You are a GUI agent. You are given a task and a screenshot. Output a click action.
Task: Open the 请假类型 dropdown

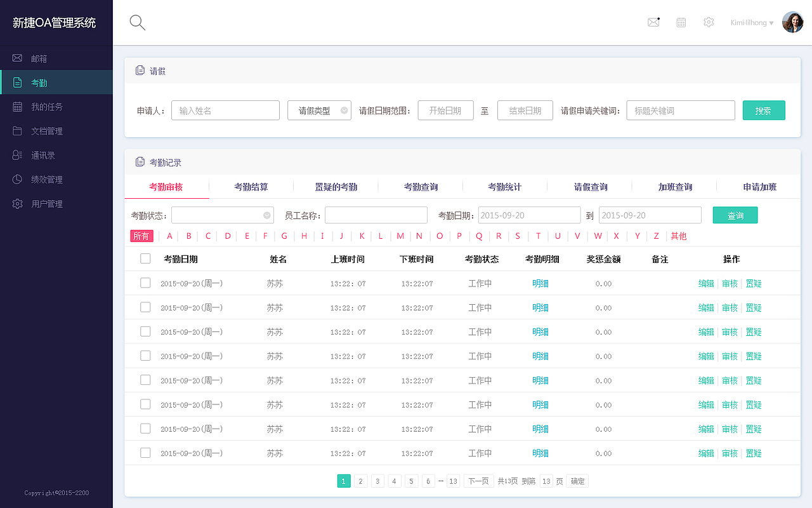(319, 110)
